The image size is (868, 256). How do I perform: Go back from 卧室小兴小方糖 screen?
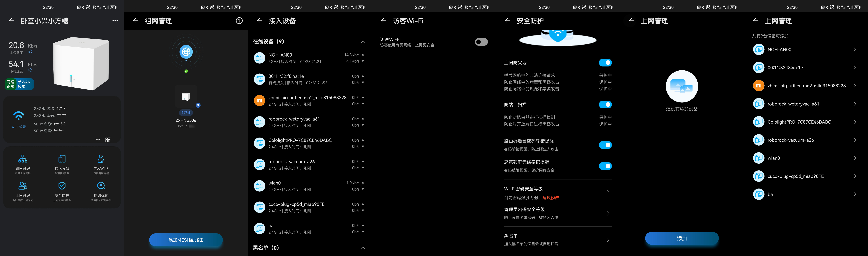11,21
